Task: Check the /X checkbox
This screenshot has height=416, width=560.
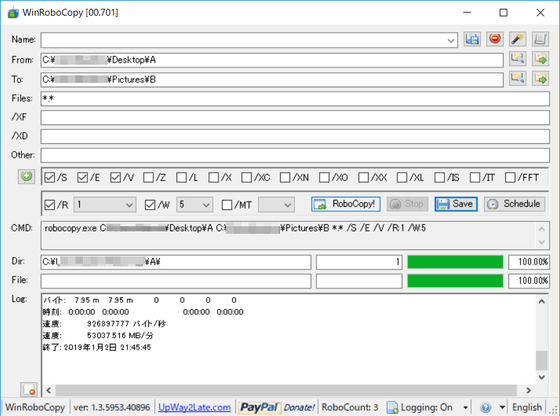Action: click(214, 177)
